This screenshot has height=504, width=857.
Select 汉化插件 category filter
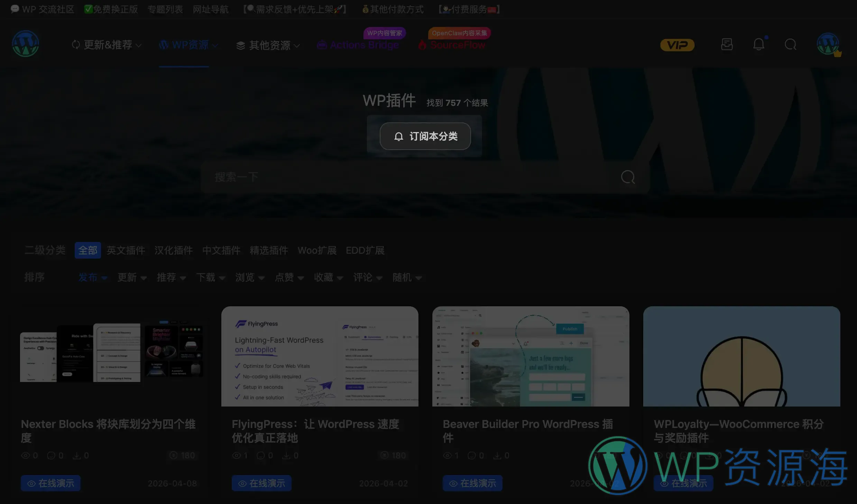(174, 250)
